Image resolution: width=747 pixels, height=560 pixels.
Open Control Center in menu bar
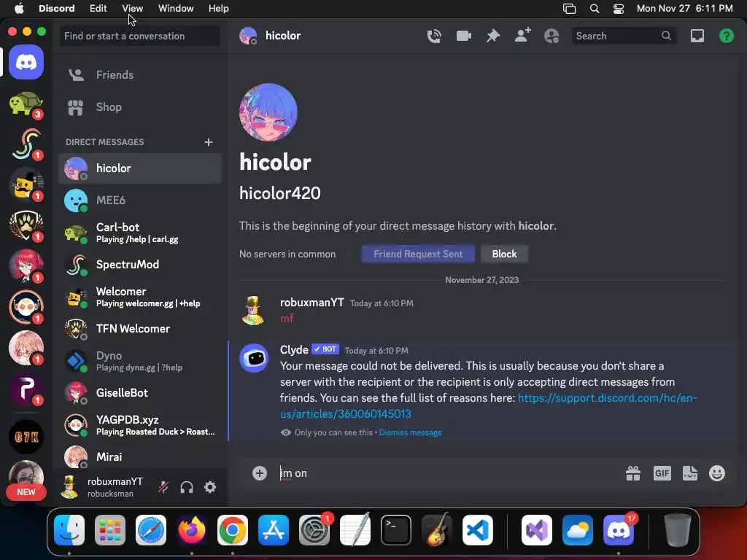point(619,8)
